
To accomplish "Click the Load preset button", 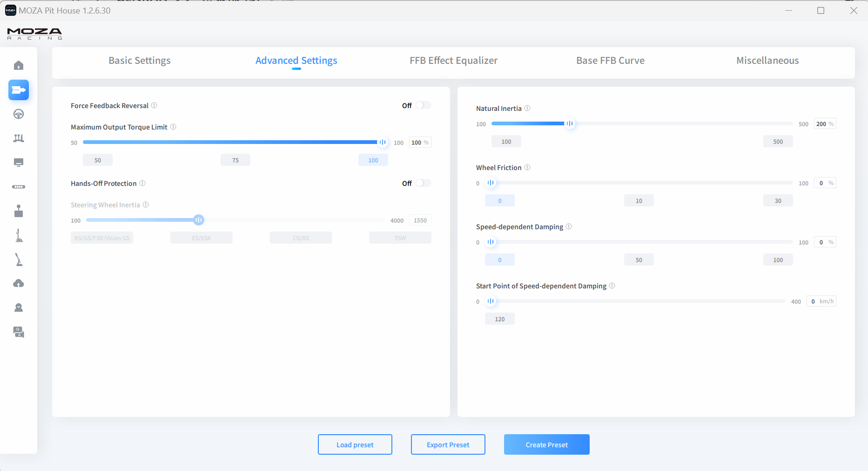I will [x=355, y=444].
